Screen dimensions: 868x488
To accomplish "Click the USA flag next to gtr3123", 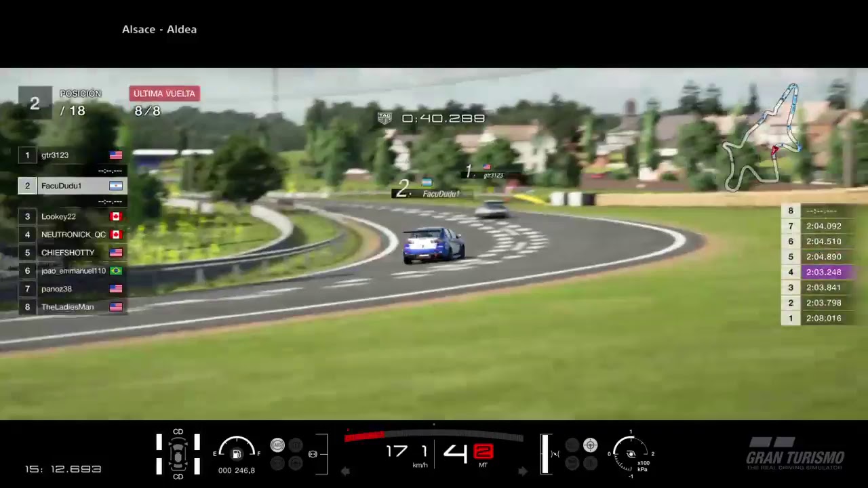I will [x=116, y=155].
